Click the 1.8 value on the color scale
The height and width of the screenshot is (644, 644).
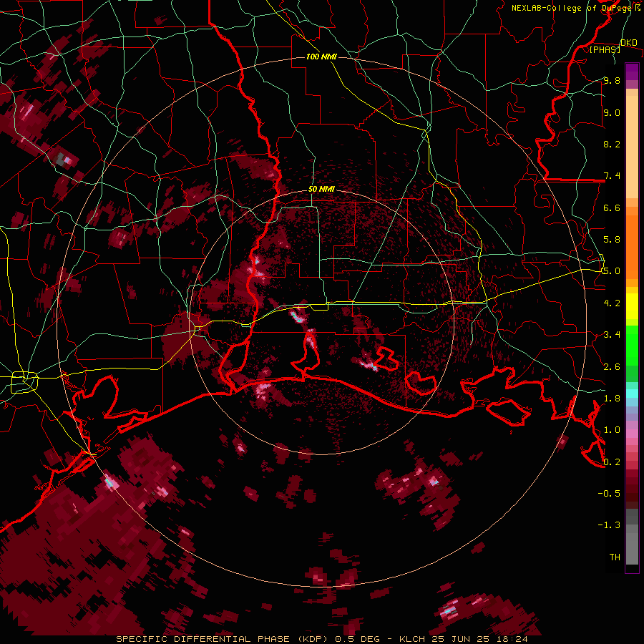[612, 398]
